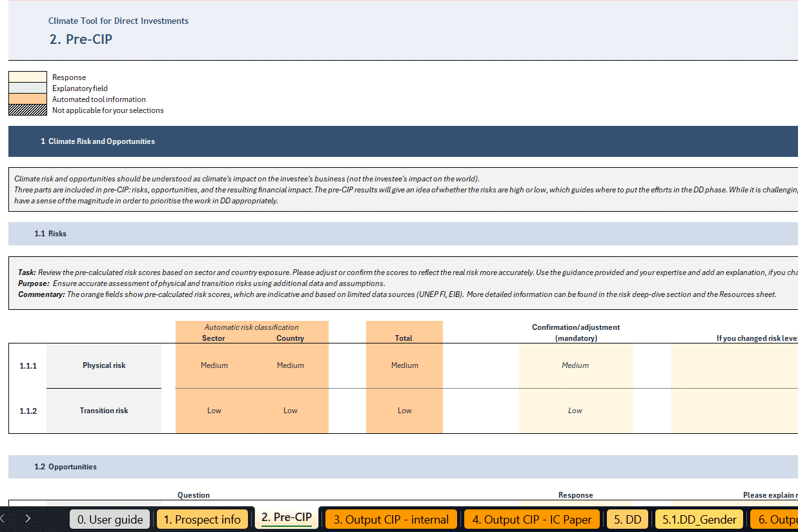Click the hatched Not applicable legend swatch
The height and width of the screenshot is (532, 798).
(27, 110)
